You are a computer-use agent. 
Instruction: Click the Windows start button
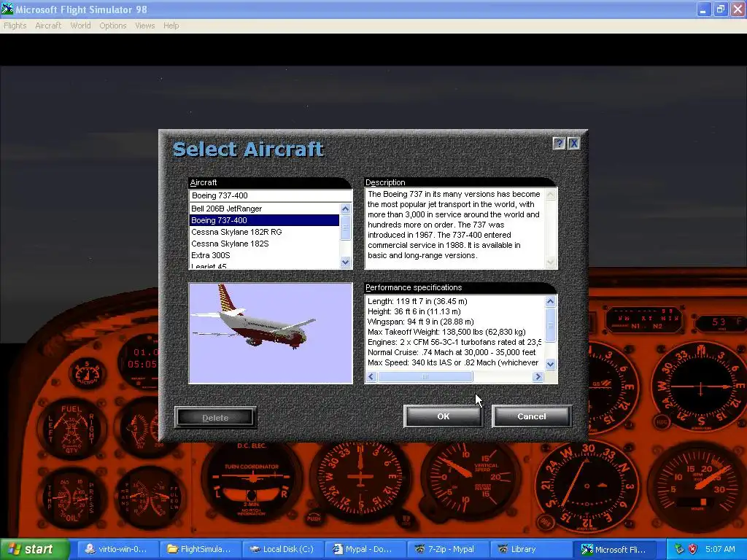tap(34, 549)
